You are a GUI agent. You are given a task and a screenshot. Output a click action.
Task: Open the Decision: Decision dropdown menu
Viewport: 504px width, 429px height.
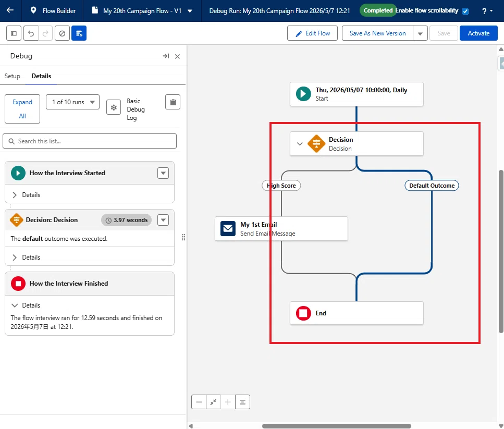pos(163,220)
